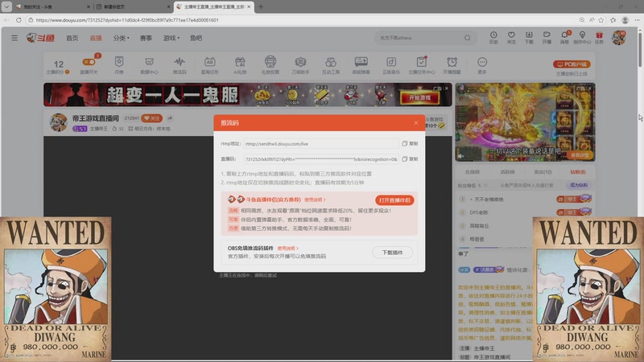The height and width of the screenshot is (362, 644).
Task: Switch to the 活跃榜 tab
Action: (x=508, y=172)
